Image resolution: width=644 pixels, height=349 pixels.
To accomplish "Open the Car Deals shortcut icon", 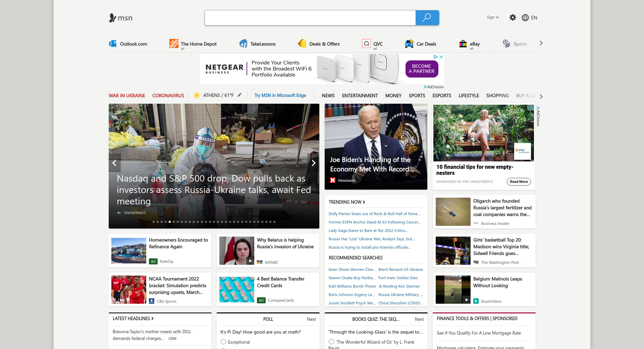I will pyautogui.click(x=409, y=44).
